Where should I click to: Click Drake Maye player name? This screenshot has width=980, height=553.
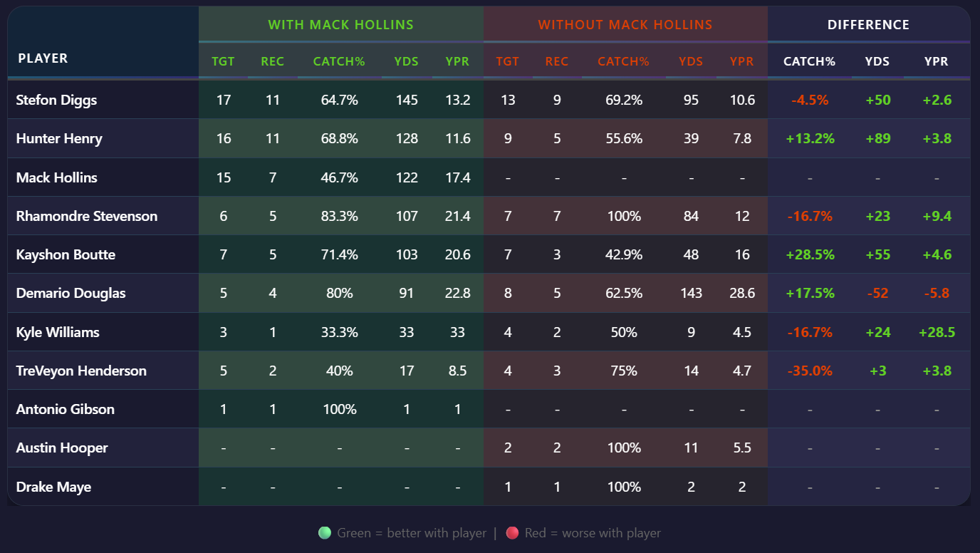point(53,487)
